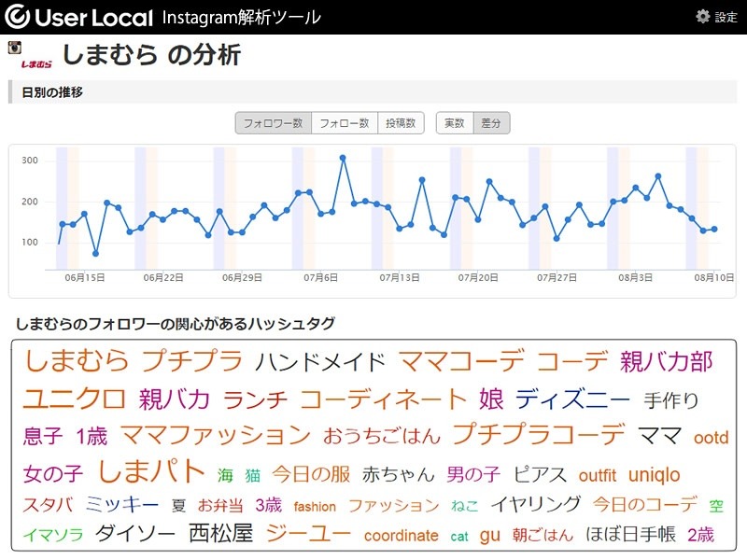Open the ハンドメイド hashtag
The width and height of the screenshot is (747, 560).
(x=320, y=362)
